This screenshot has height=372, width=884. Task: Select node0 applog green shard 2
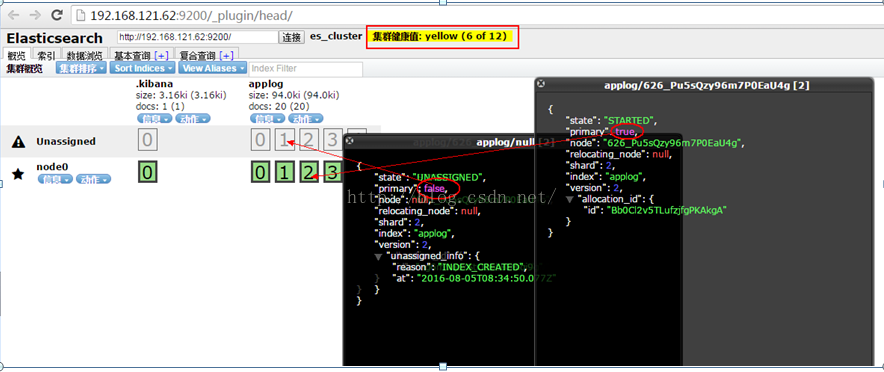click(x=310, y=172)
